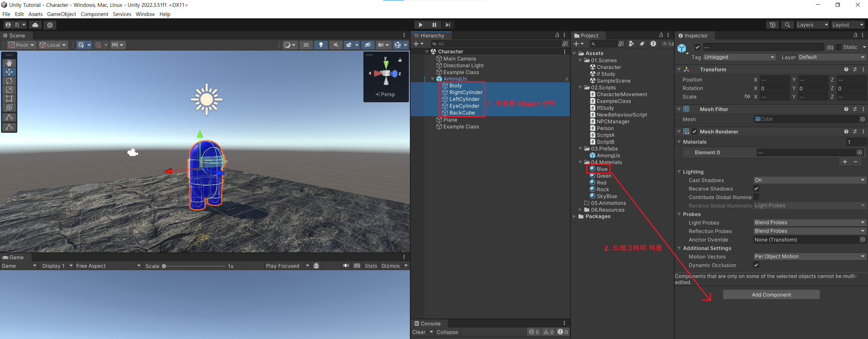Viewport: 868px width, 339px height.
Task: Open the Pivot handle position dropdown
Action: [21, 45]
